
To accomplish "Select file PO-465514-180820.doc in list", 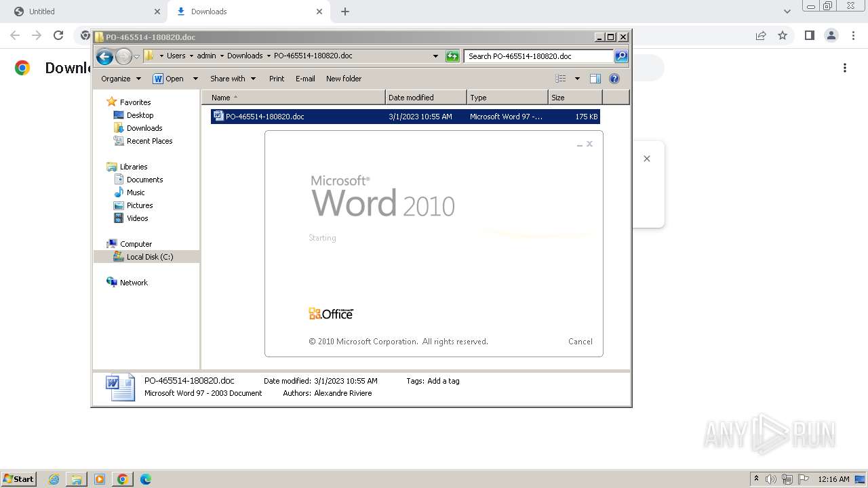I will (x=405, y=117).
